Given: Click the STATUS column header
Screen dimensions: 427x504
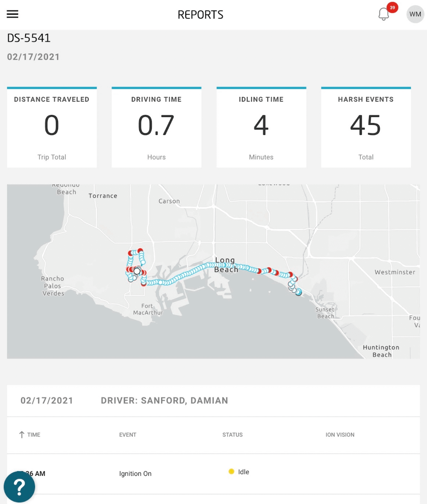Looking at the screenshot, I should 233,435.
